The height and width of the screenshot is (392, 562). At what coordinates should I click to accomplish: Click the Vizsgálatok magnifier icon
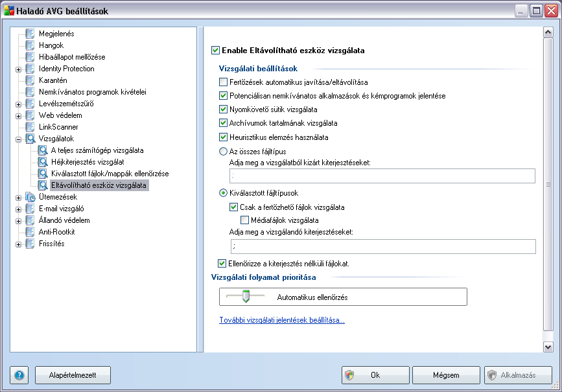[x=30, y=139]
